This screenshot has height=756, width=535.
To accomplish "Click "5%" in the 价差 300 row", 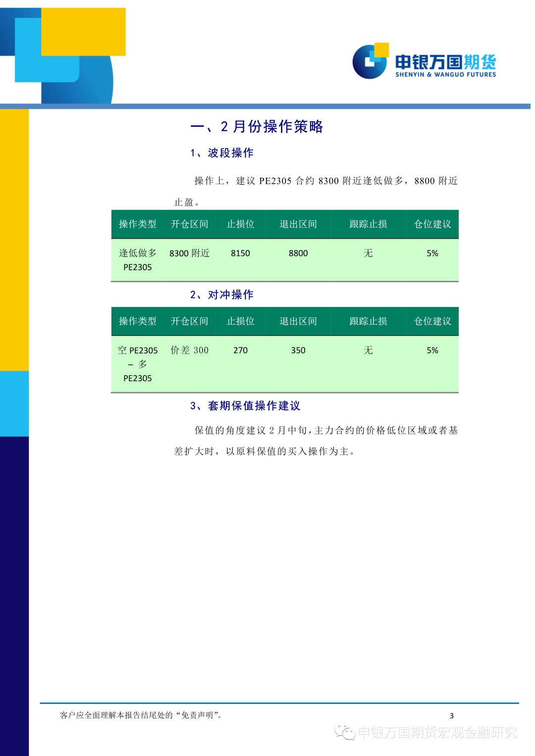I will click(432, 350).
